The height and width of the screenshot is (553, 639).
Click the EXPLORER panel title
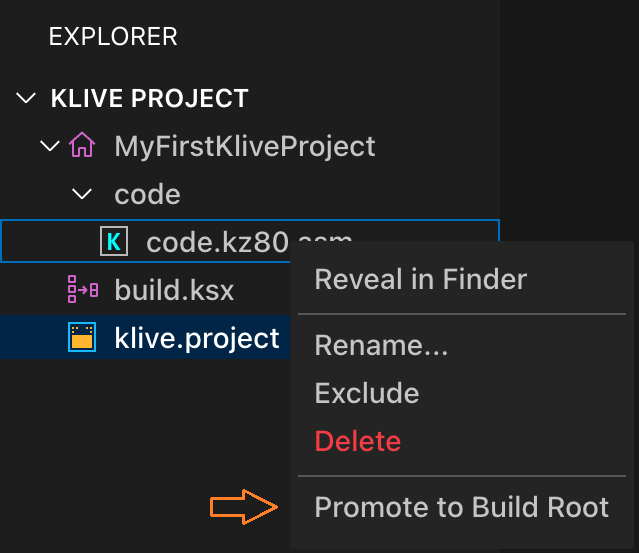pos(113,36)
